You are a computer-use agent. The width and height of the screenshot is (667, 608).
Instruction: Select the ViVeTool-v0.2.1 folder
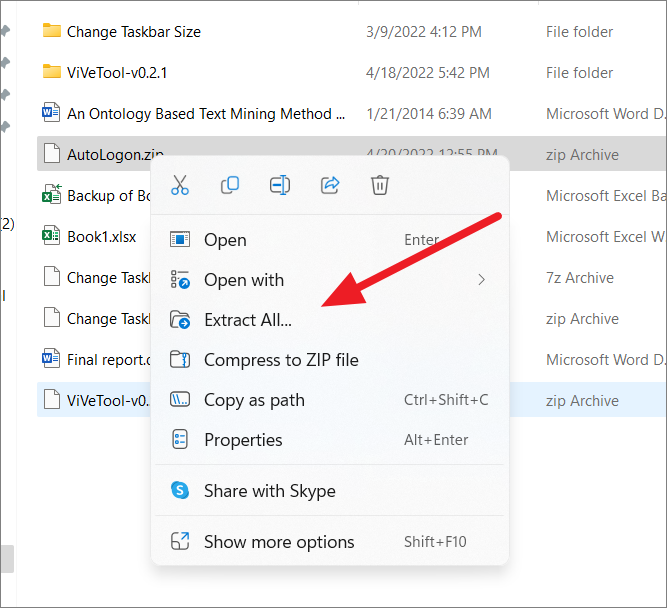click(x=117, y=73)
